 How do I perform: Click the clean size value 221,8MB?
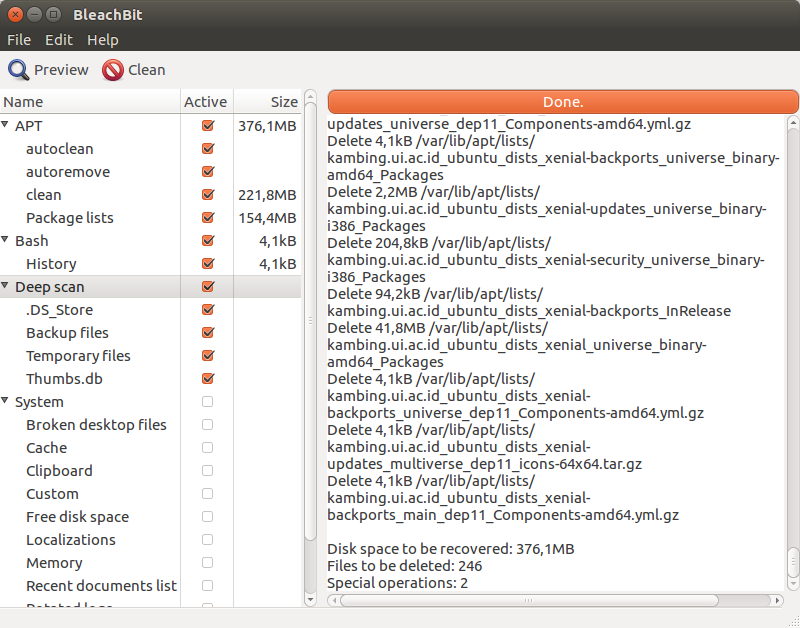[267, 195]
